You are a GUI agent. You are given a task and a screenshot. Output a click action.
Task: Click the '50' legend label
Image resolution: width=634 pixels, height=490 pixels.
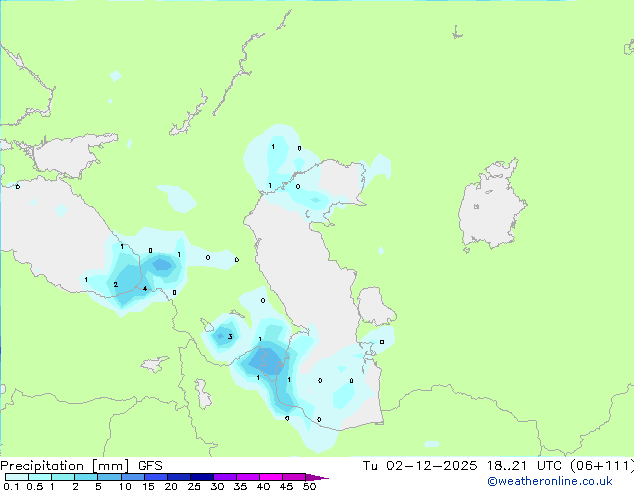[309, 486]
